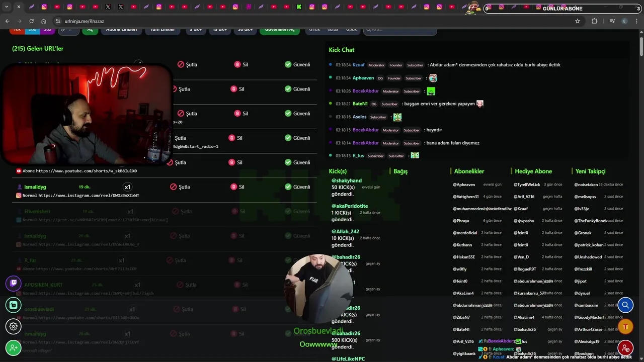
Task: Open the Twitch circular sidebar icon
Action: tap(14, 283)
